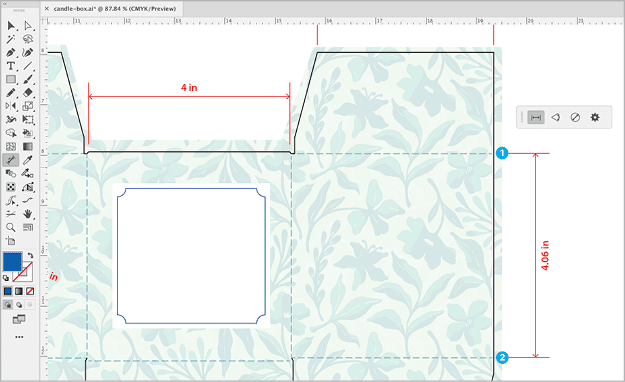Select the Scale tool

[x=28, y=106]
